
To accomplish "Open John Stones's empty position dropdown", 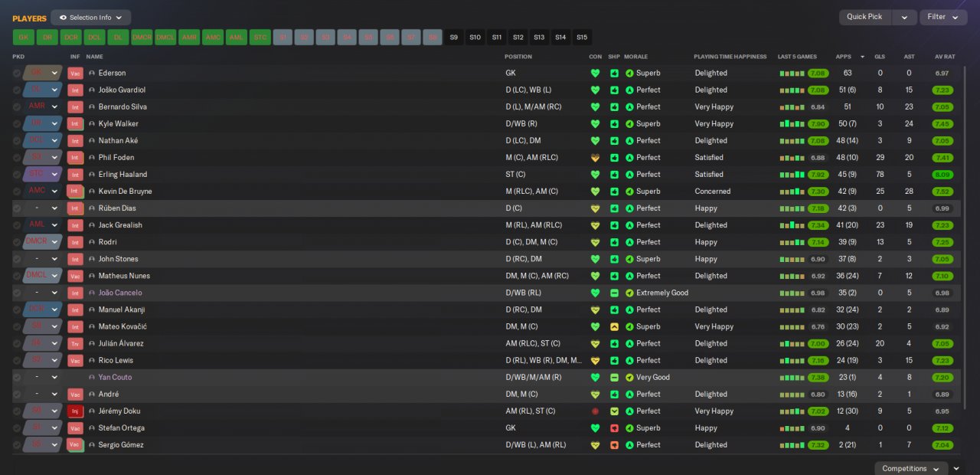I will [42, 259].
